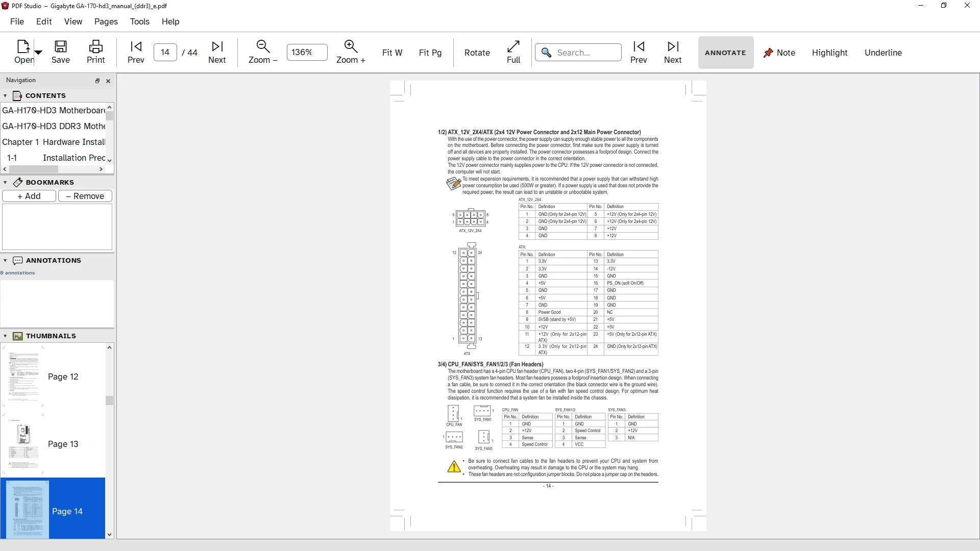The height and width of the screenshot is (551, 980).
Task: Open the Pages menu
Action: (106, 21)
